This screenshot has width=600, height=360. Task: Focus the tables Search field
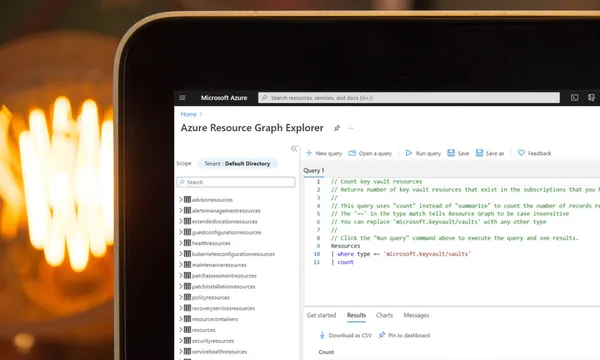coord(236,182)
